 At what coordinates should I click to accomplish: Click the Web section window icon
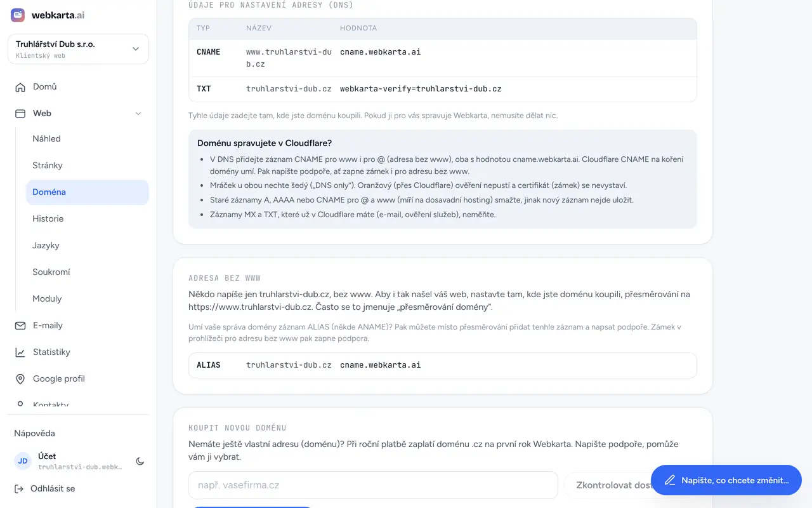20,114
